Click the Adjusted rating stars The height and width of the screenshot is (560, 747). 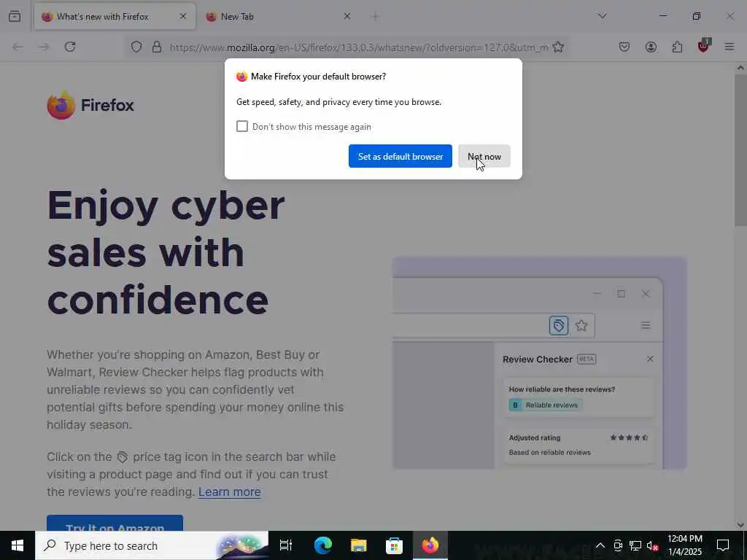(x=629, y=437)
